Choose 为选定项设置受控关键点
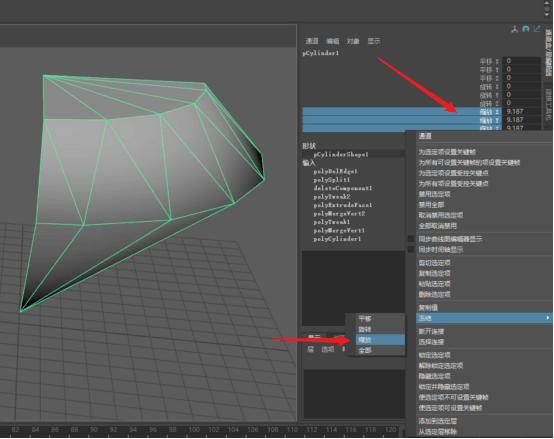The width and height of the screenshot is (554, 439). (x=453, y=173)
